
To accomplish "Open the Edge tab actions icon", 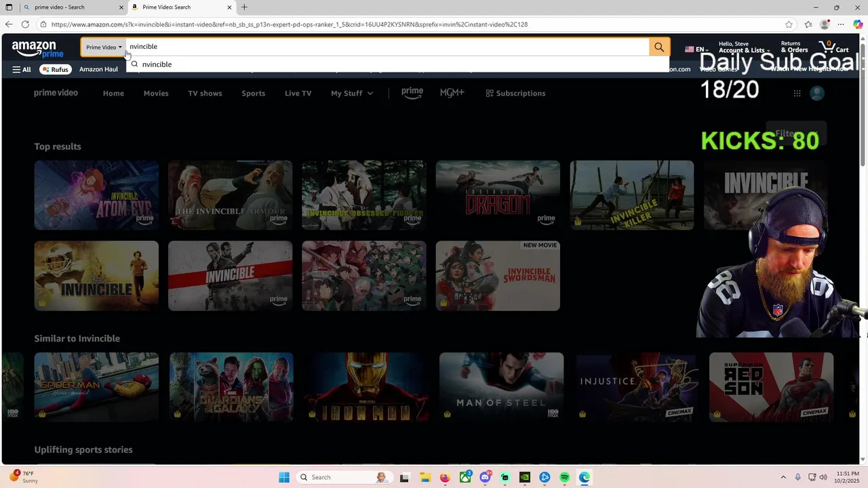I will click(8, 7).
